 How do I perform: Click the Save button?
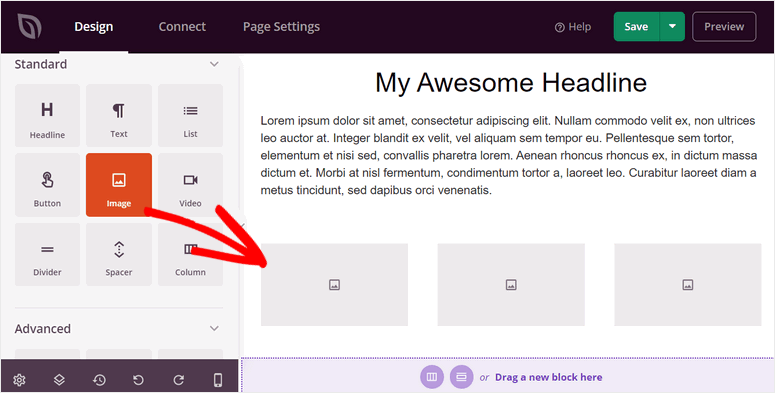[x=636, y=27]
